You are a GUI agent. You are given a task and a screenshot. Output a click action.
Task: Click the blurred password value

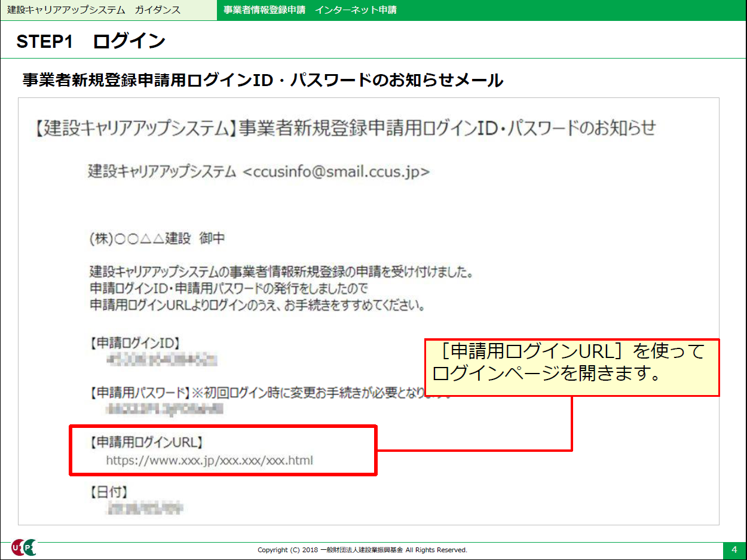[165, 409]
